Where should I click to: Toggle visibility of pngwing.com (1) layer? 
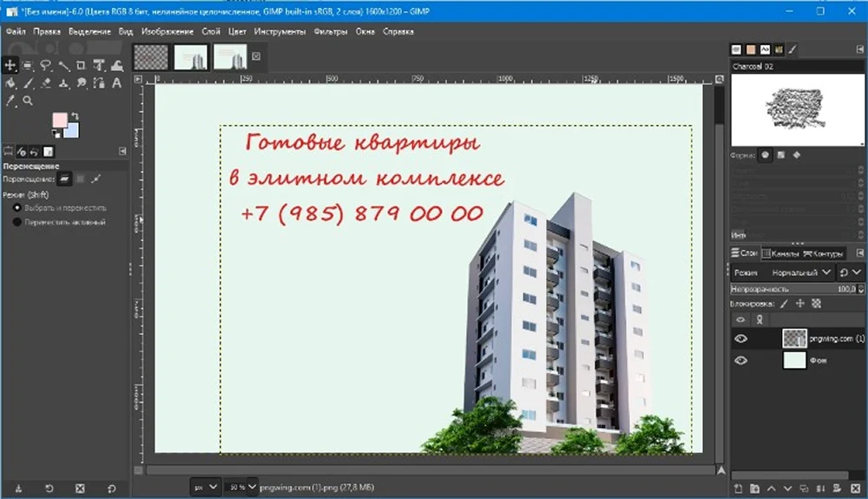740,338
